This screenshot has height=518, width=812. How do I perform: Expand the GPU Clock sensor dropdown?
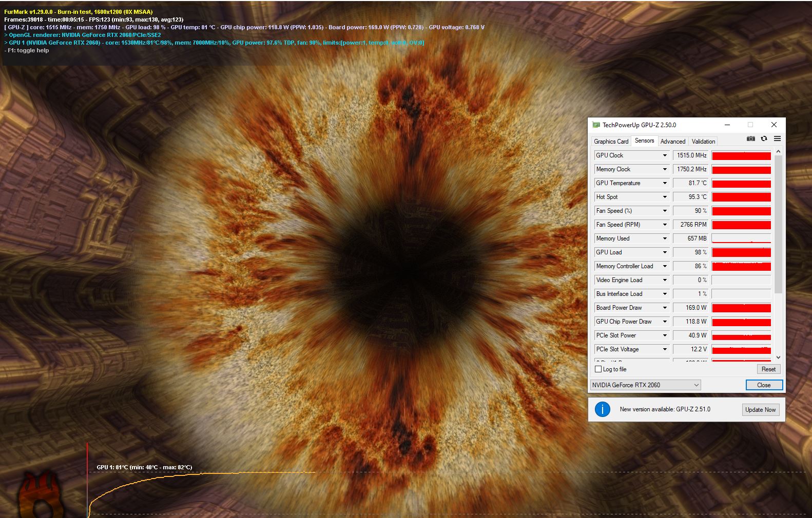(x=665, y=155)
